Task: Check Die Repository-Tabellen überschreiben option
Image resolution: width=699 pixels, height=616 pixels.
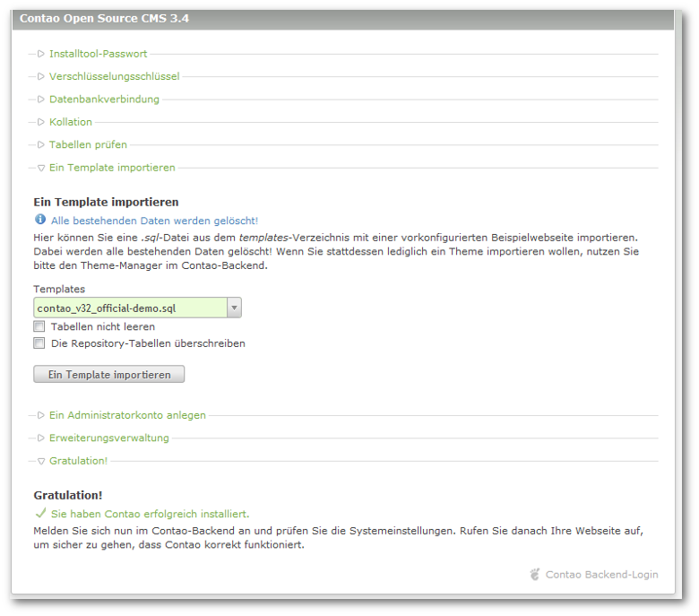Action: (39, 343)
